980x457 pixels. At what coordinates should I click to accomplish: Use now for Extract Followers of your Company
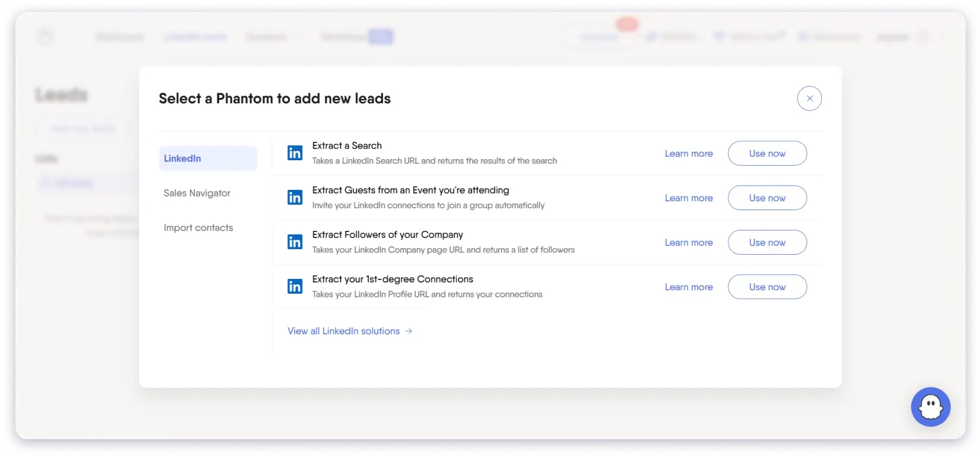point(767,242)
